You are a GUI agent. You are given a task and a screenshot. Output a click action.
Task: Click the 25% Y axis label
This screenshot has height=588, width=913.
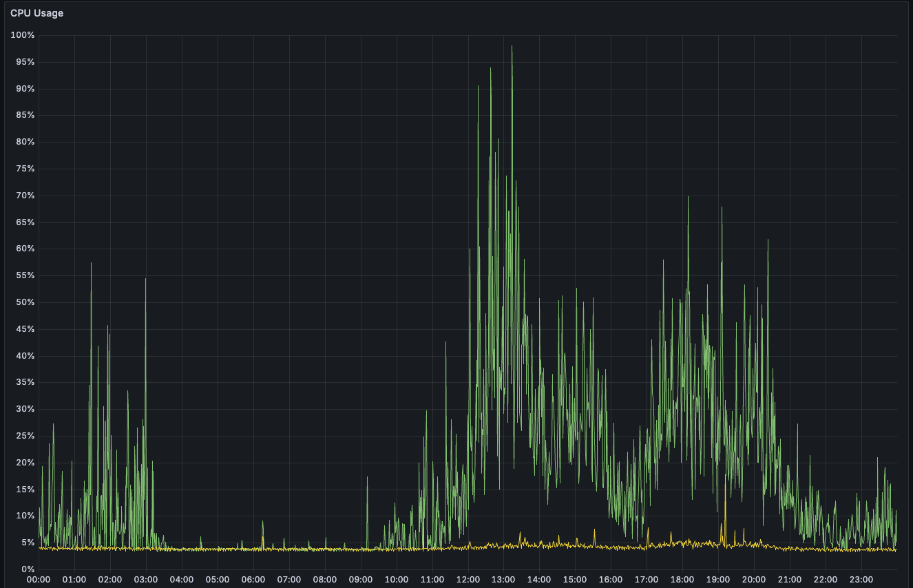(x=25, y=436)
